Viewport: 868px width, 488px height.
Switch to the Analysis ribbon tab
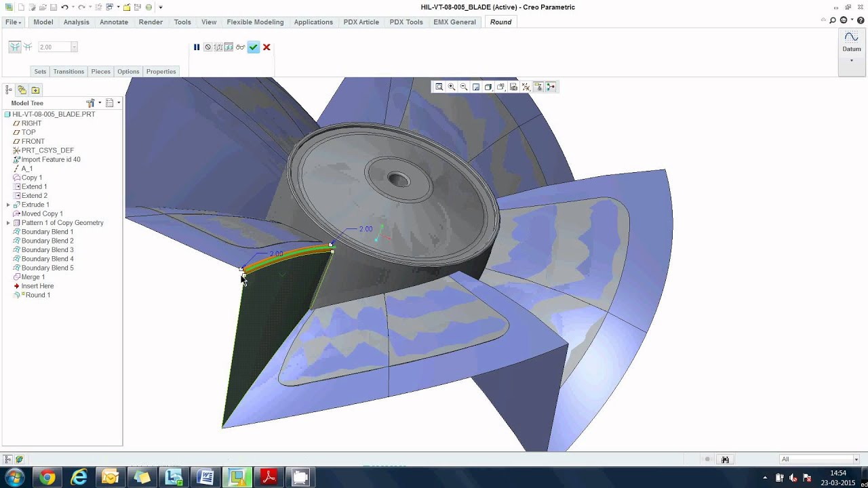77,22
